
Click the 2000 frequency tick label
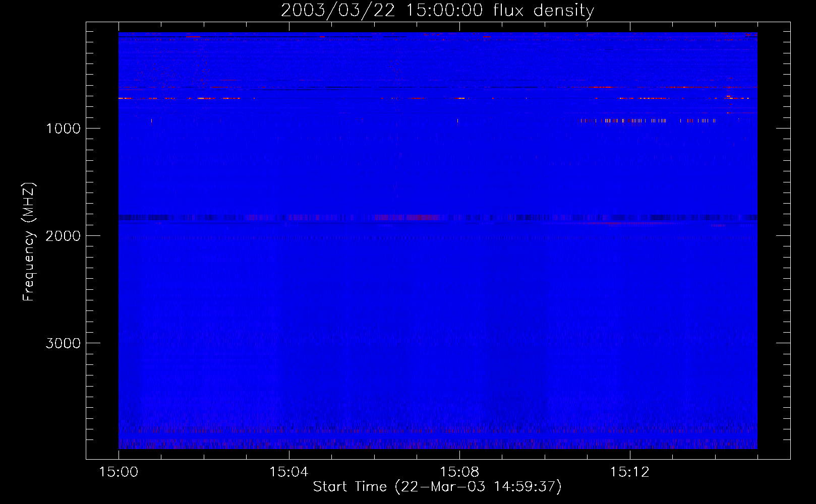[63, 236]
